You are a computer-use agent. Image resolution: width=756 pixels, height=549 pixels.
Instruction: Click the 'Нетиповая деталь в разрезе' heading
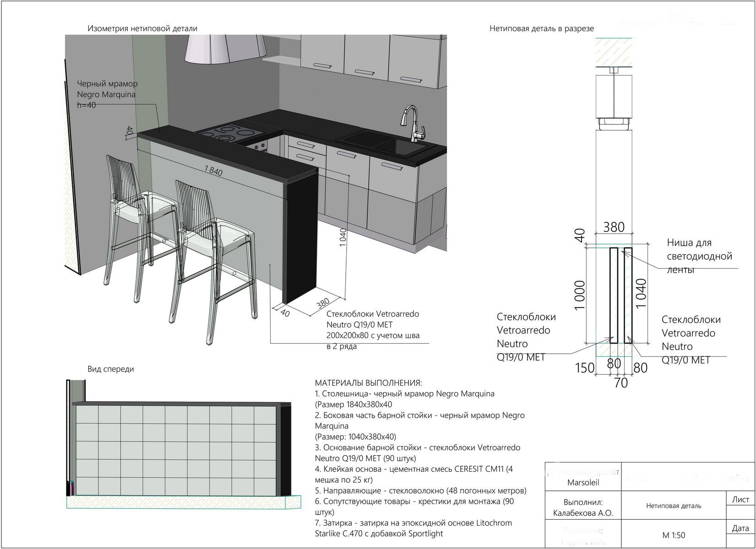tap(542, 28)
